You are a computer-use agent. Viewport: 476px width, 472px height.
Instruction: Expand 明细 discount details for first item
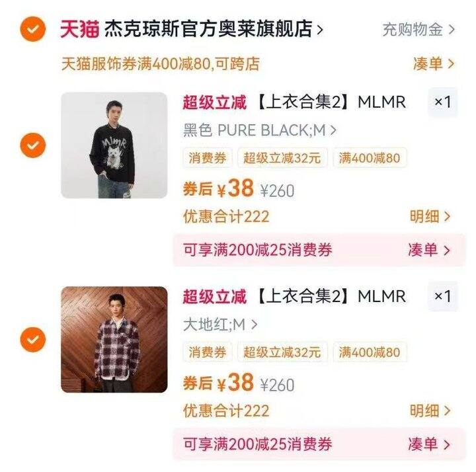[x=430, y=217]
